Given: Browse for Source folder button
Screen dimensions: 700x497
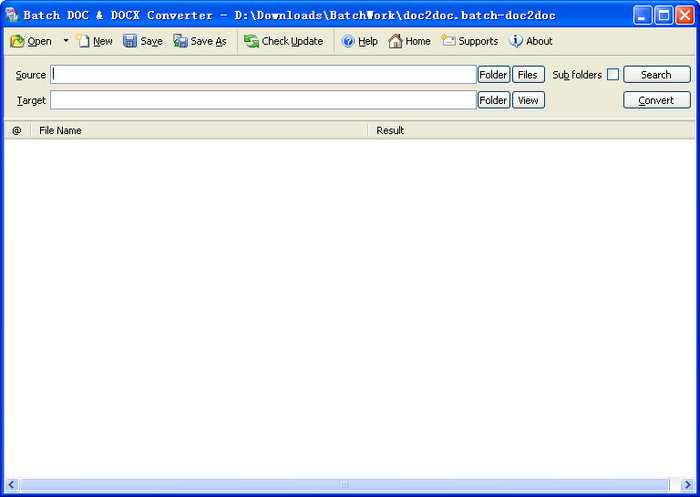Looking at the screenshot, I should point(493,75).
